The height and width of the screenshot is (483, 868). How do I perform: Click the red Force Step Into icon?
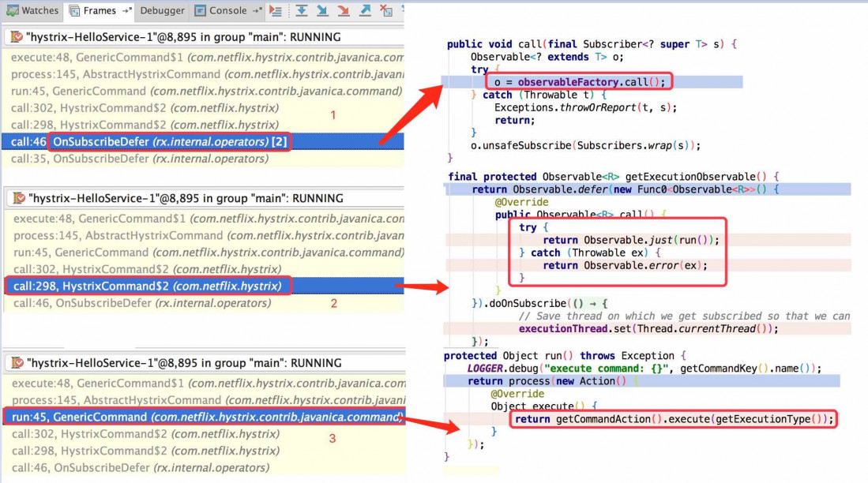click(x=344, y=10)
